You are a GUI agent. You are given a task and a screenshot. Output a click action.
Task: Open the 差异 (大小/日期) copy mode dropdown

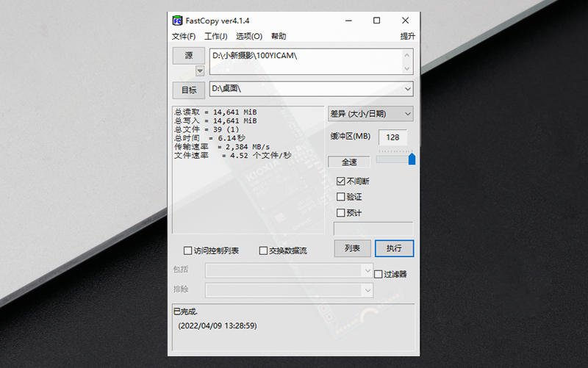pos(370,114)
